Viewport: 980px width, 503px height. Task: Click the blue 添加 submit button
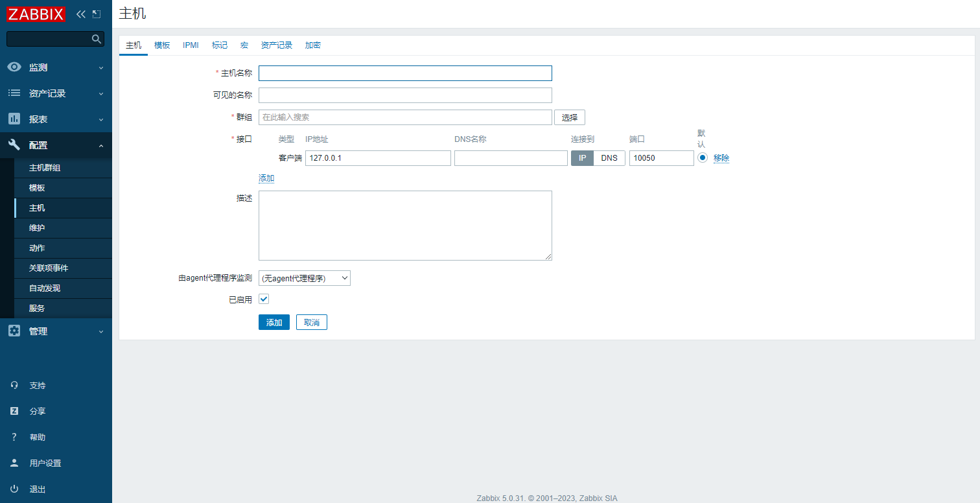(x=274, y=322)
